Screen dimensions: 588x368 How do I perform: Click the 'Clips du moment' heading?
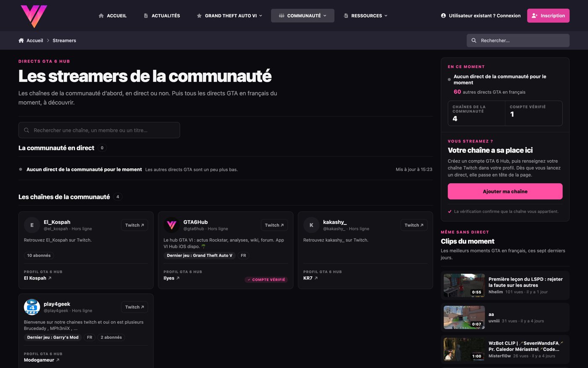467,241
